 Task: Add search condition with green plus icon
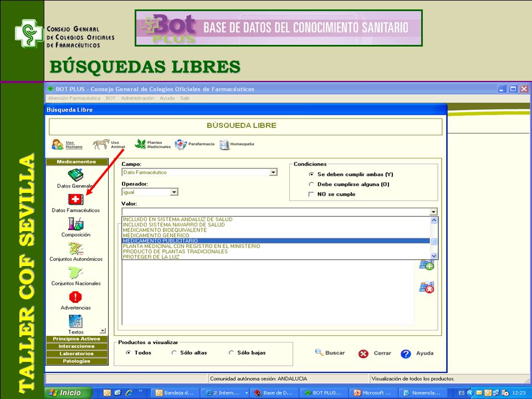point(427,265)
